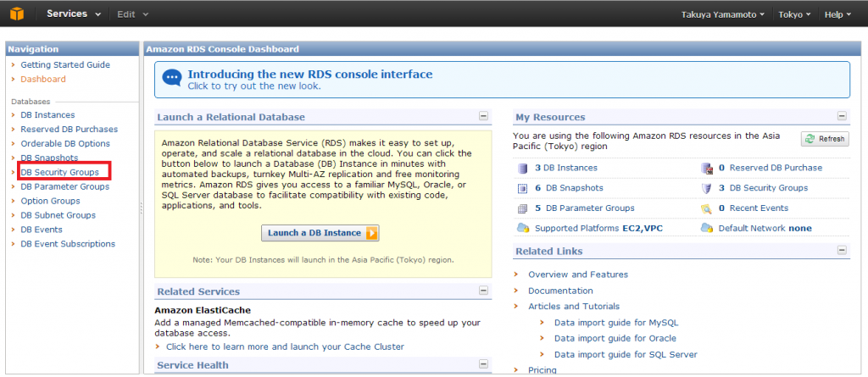Click the AWS orange cube logo

(18, 14)
